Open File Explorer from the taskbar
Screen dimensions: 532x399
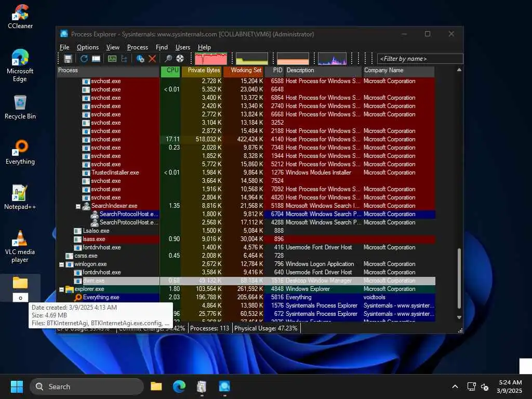[156, 387]
